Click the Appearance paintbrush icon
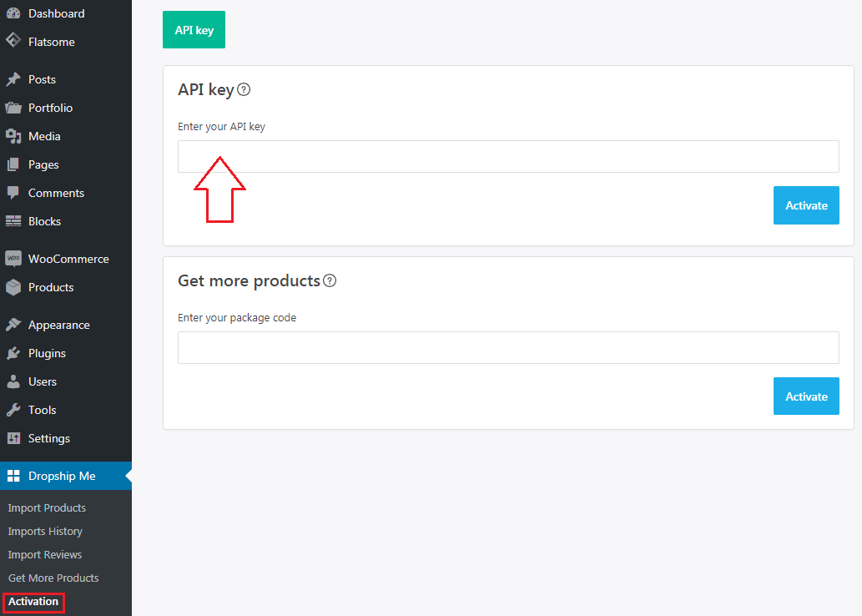This screenshot has width=862, height=616. pos(13,325)
